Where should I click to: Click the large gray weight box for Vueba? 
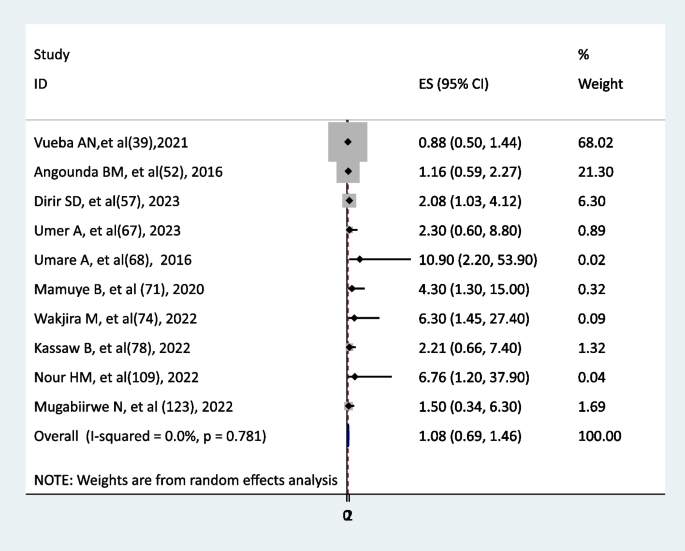click(x=348, y=142)
